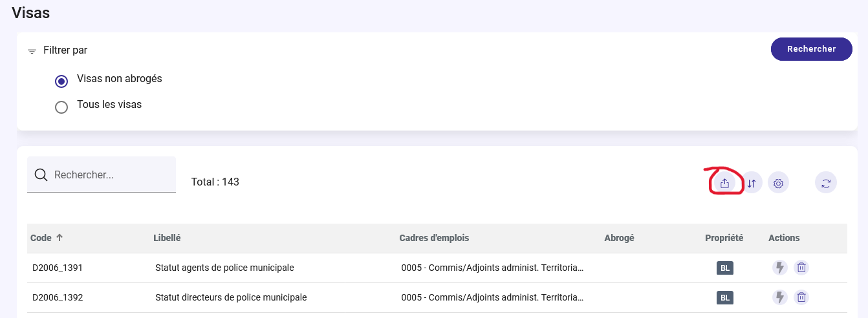The image size is (868, 318).
Task: Sort by Code column ascending arrow
Action: (60, 238)
